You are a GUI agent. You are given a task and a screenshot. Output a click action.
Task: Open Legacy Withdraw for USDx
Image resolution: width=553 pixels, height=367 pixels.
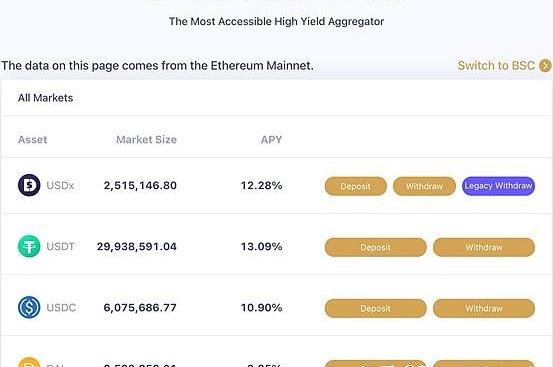(x=498, y=186)
